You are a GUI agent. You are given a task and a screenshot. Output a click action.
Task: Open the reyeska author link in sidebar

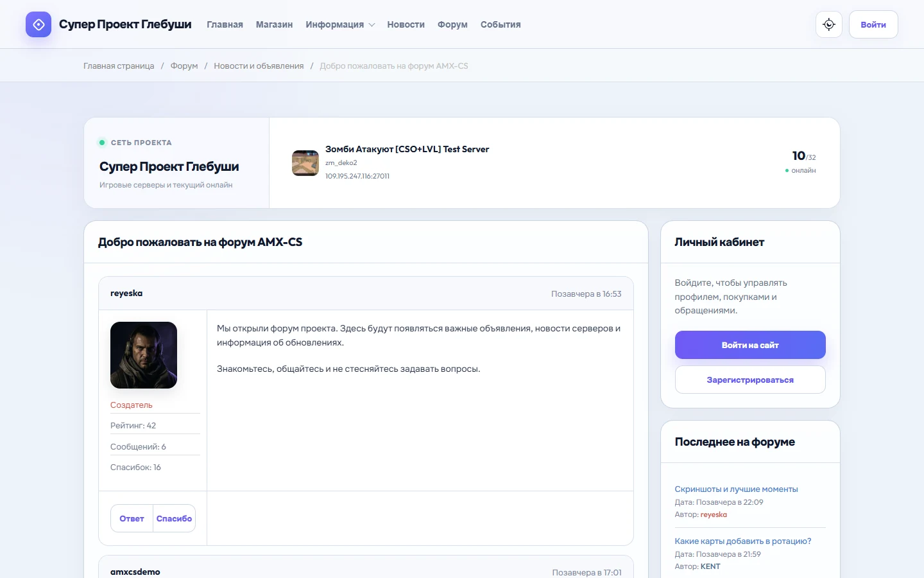pyautogui.click(x=714, y=514)
